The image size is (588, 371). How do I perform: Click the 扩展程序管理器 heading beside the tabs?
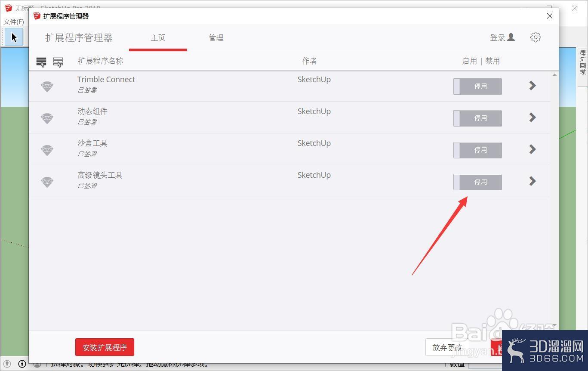79,38
